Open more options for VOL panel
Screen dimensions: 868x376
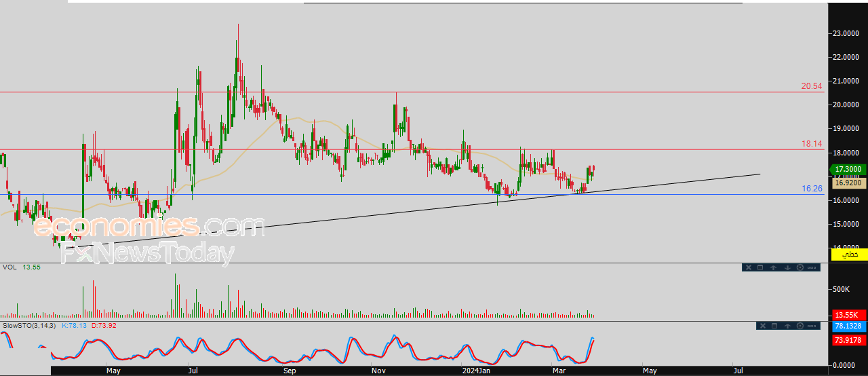click(x=812, y=267)
